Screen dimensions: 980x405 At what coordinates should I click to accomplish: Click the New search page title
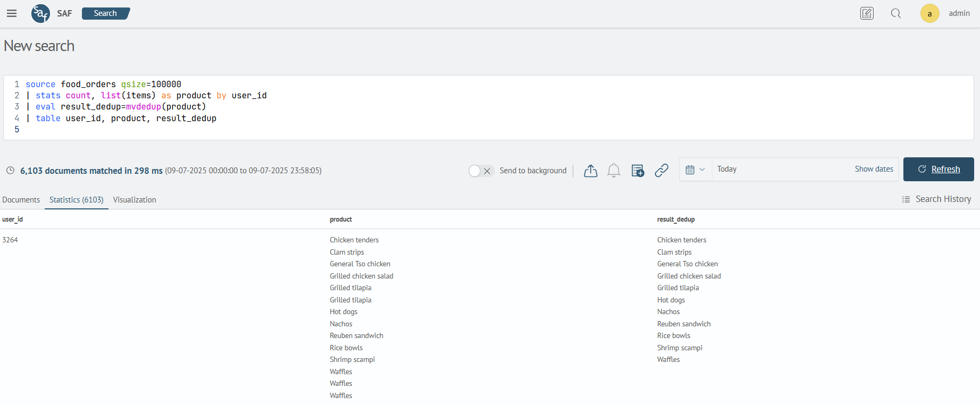39,46
